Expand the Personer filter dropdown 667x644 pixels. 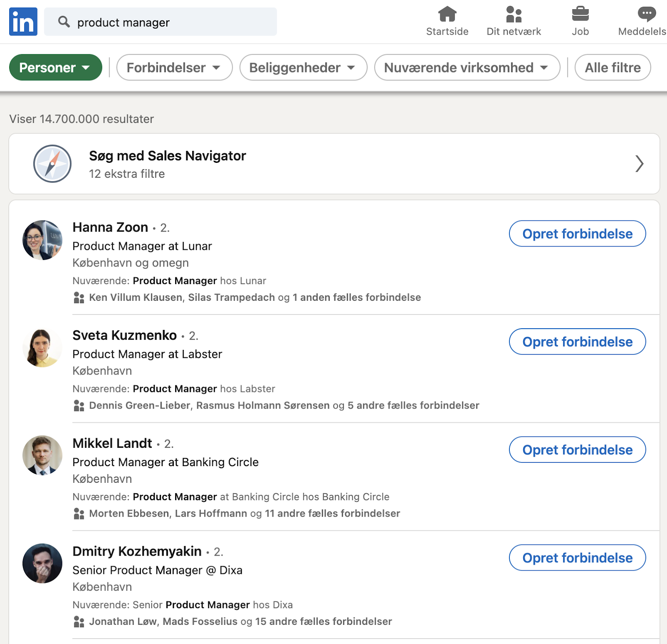pyautogui.click(x=55, y=67)
